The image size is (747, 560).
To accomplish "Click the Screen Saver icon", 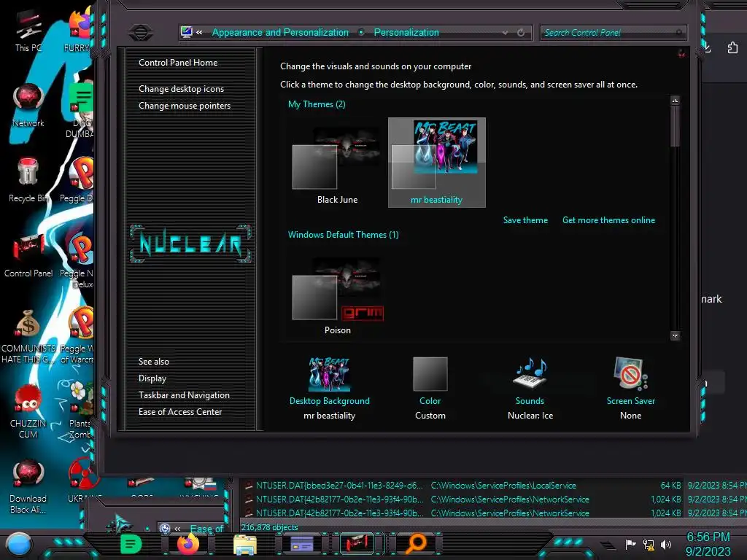I will 630,373.
